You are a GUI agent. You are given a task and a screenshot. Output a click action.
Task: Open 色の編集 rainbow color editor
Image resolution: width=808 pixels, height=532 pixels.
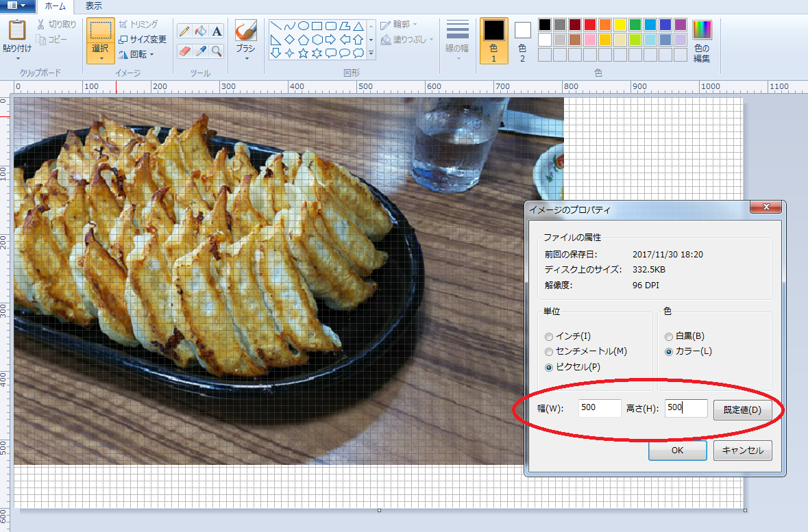click(702, 40)
